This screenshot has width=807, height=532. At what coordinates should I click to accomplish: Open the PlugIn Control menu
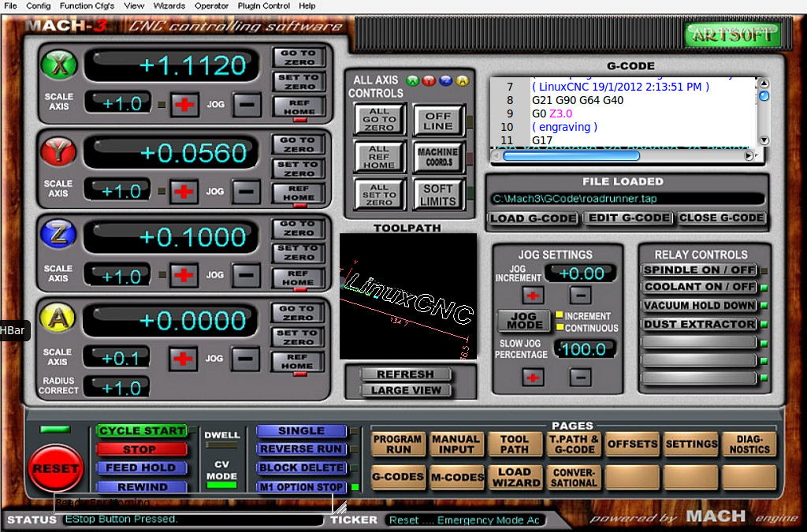click(x=263, y=6)
